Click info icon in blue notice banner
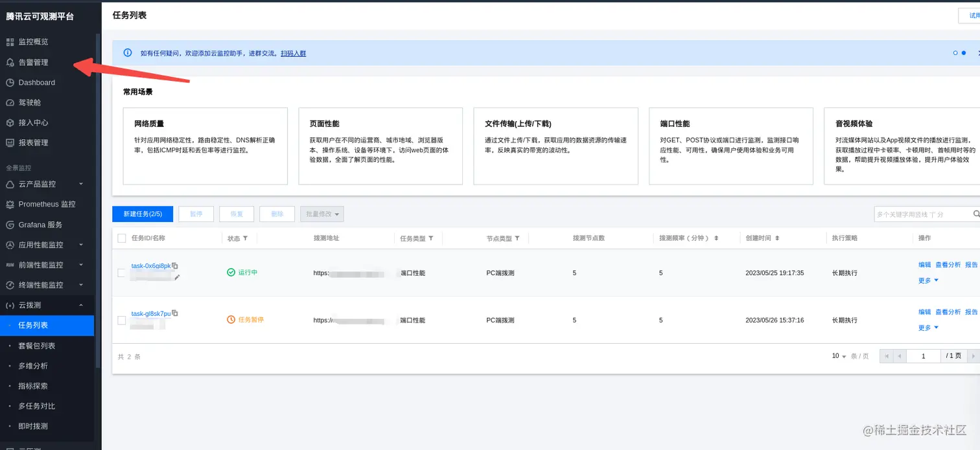Image resolution: width=980 pixels, height=450 pixels. tap(128, 53)
